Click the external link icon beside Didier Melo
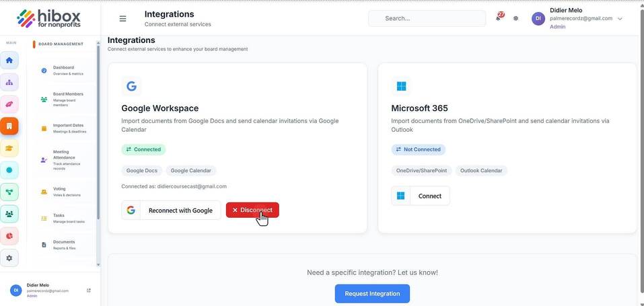 pyautogui.click(x=89, y=291)
